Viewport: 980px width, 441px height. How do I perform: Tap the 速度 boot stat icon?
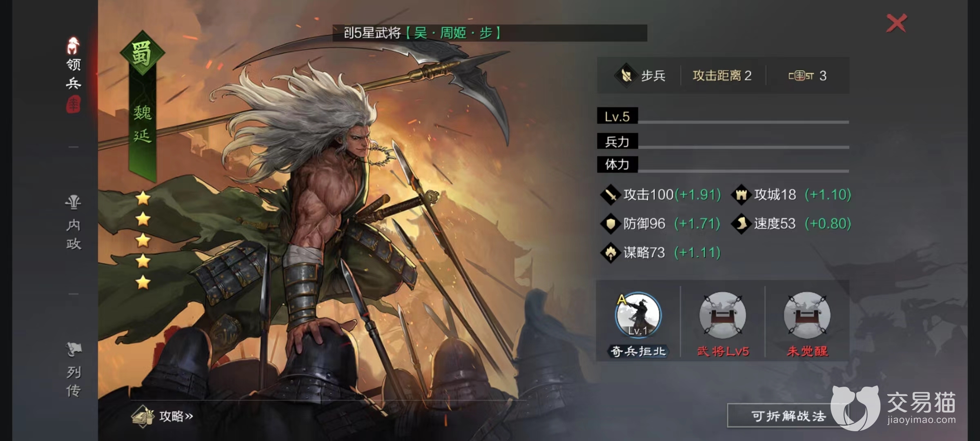(741, 224)
